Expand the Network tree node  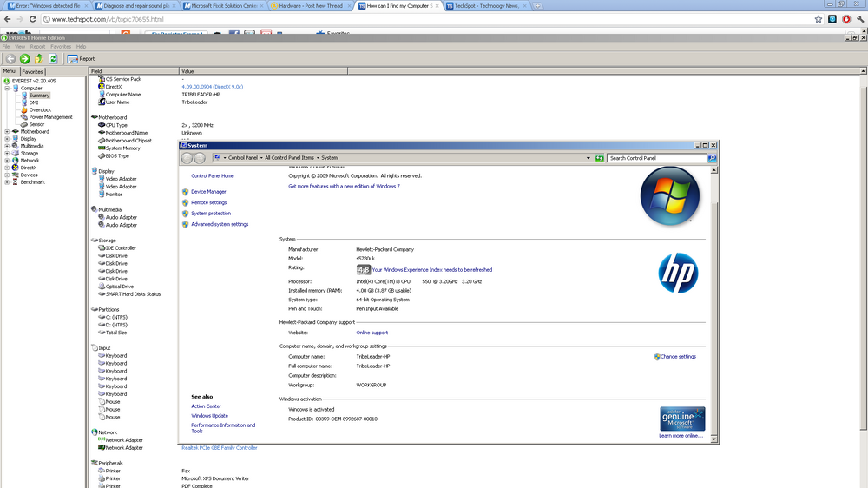[7, 161]
